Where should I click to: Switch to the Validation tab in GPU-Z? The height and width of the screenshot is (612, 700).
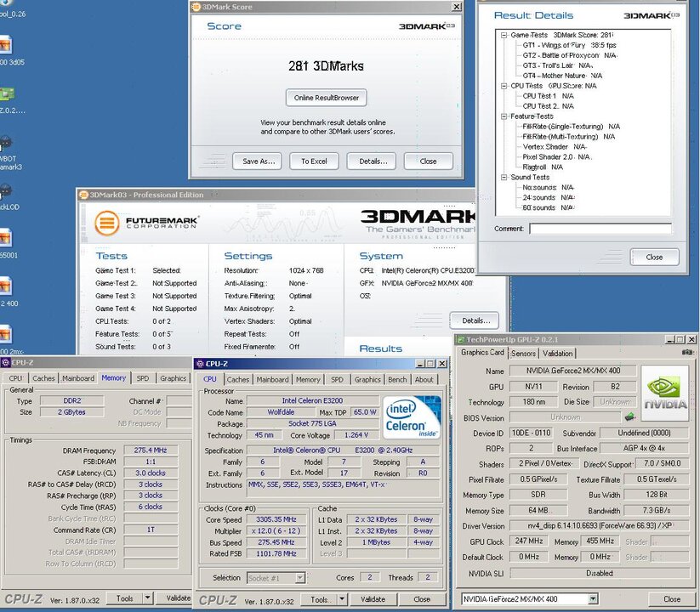[557, 354]
